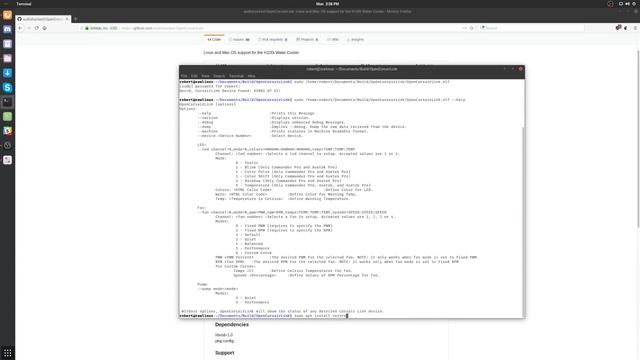Open the File menu in terminal window

point(184,76)
